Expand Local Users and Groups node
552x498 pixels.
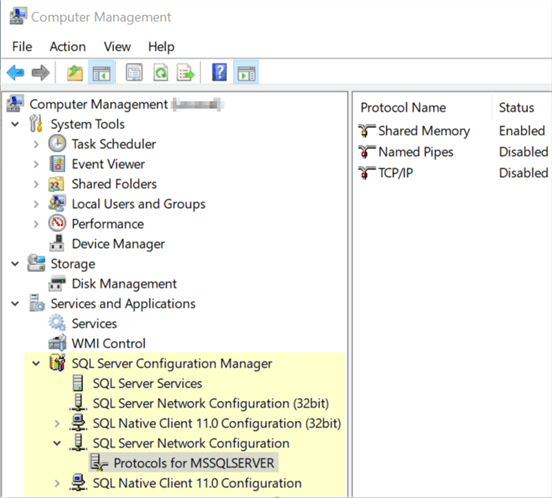click(x=36, y=204)
